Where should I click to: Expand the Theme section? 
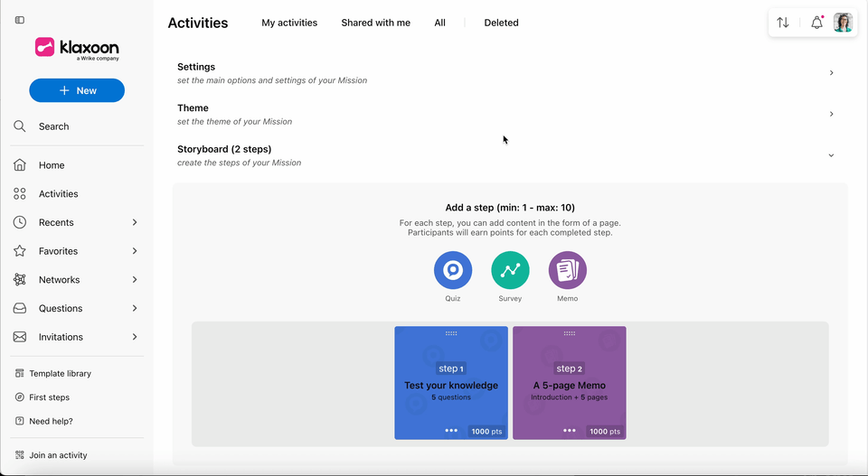505,114
